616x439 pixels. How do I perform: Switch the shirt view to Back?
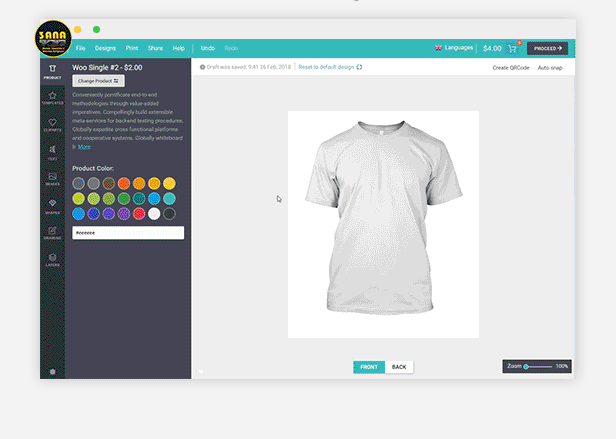pyautogui.click(x=399, y=367)
